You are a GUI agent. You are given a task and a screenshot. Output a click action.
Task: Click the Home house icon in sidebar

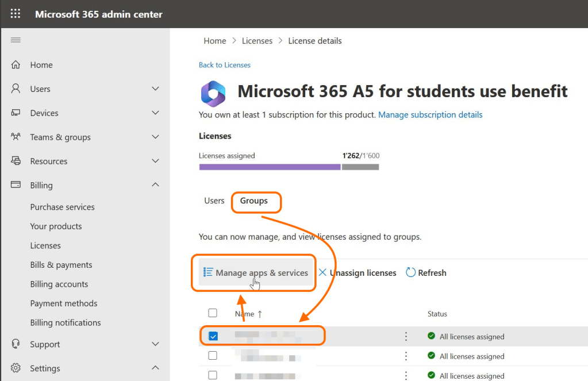(16, 65)
